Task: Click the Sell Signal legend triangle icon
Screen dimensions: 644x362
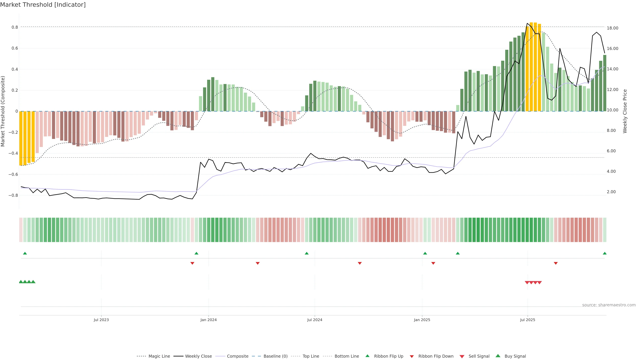Action: [x=462, y=356]
